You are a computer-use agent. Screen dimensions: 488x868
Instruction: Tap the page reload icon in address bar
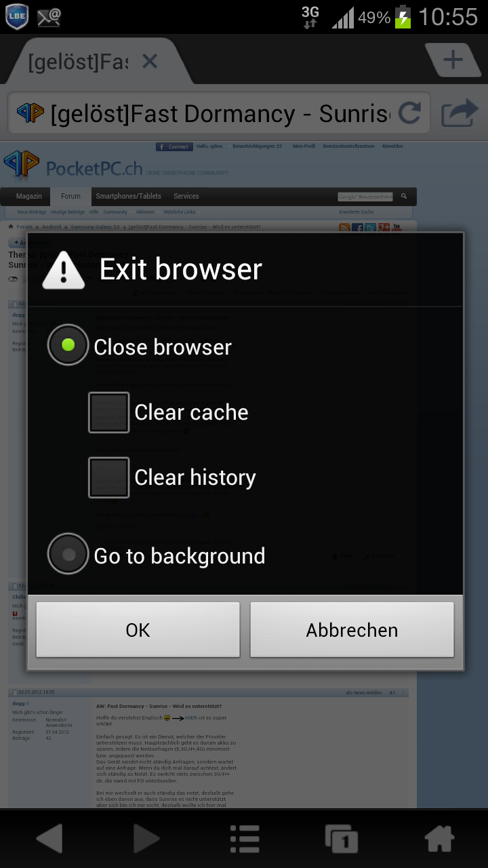410,113
